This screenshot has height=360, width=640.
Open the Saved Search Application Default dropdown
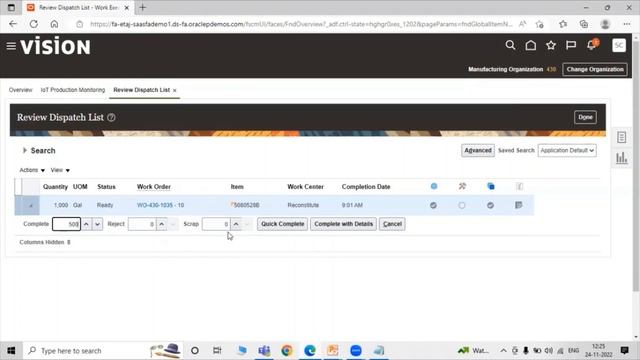click(x=567, y=150)
